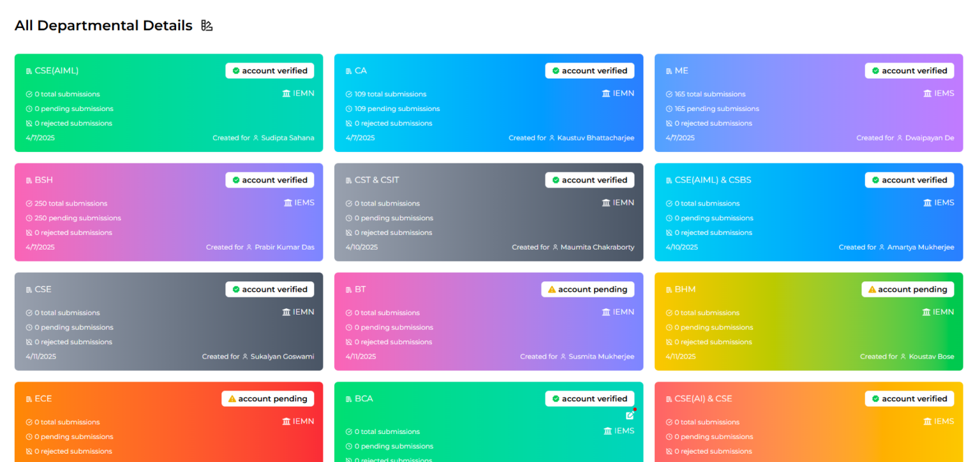Click the green check in ME's account verified badge
980x462 pixels.
click(875, 71)
